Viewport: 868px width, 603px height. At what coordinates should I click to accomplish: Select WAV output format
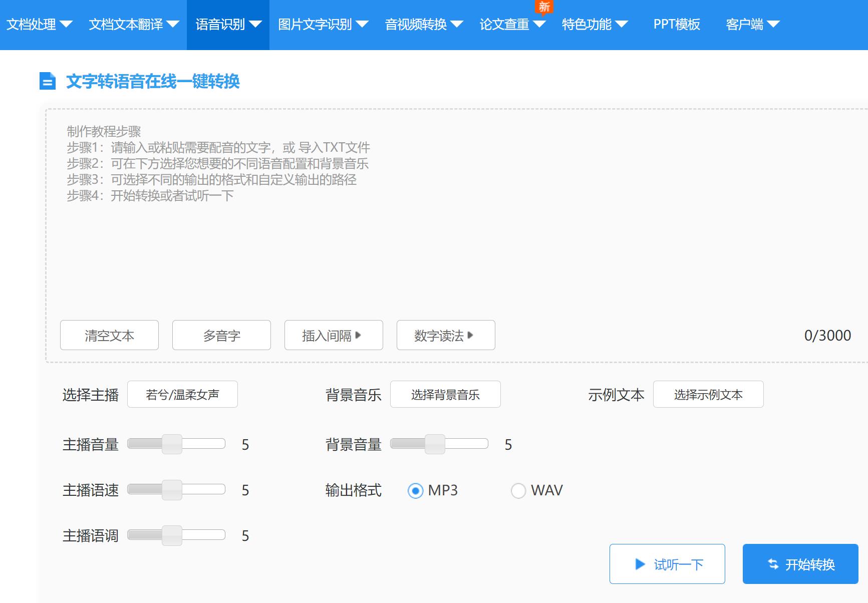tap(518, 491)
